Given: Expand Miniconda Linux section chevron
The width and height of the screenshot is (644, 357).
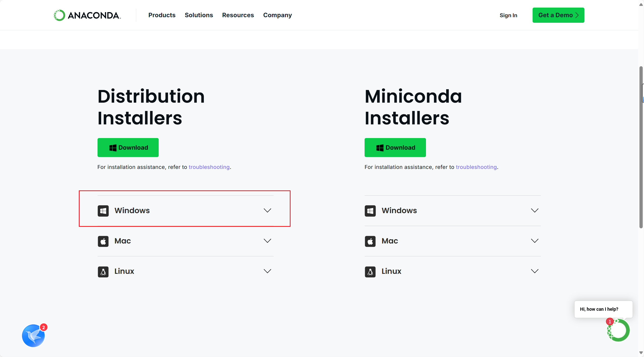Looking at the screenshot, I should 535,271.
